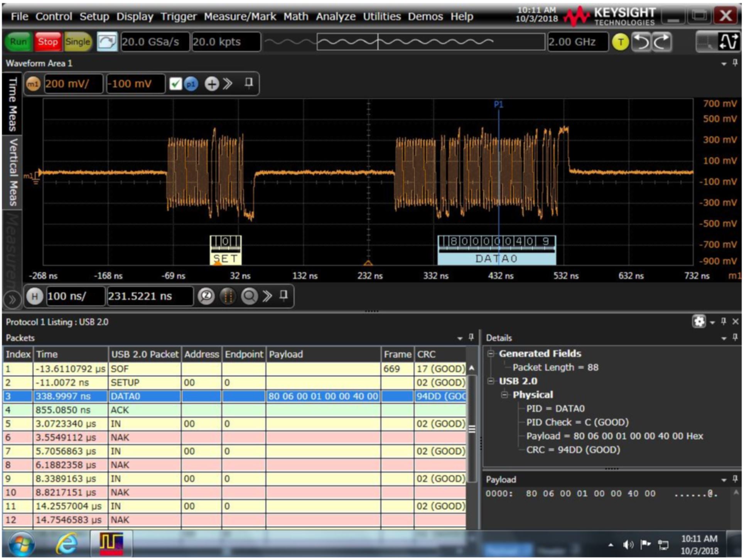The image size is (744, 560).
Task: Undo the last action with the undo arrow
Action: point(640,42)
